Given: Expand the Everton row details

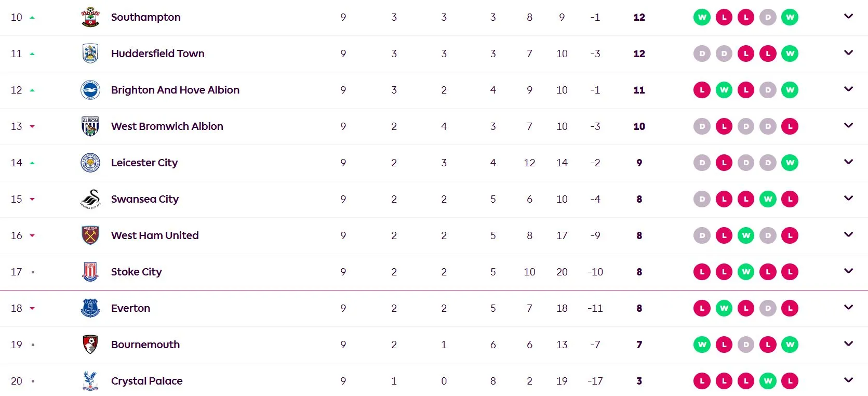Looking at the screenshot, I should pyautogui.click(x=848, y=308).
